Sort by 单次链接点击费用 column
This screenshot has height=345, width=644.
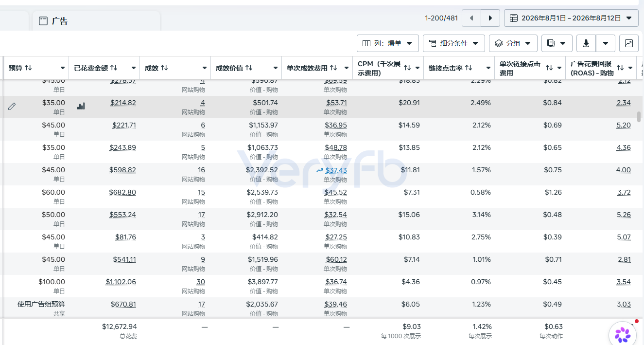pos(549,68)
